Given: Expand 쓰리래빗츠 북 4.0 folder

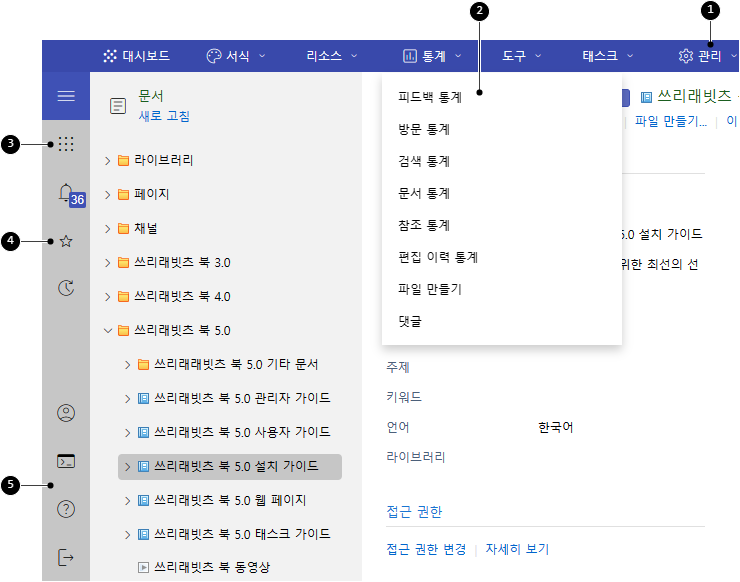Looking at the screenshot, I should click(108, 297).
